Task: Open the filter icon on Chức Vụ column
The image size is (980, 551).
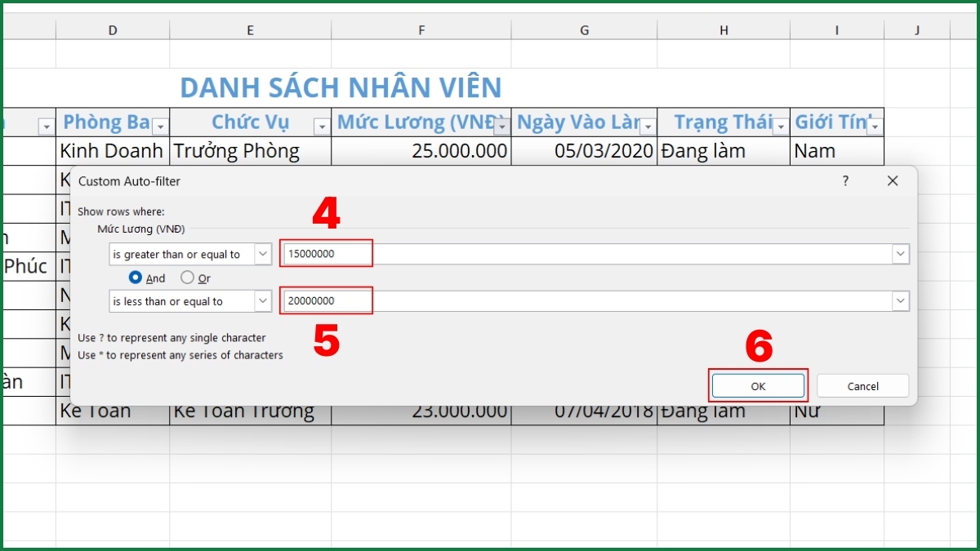Action: coord(322,125)
